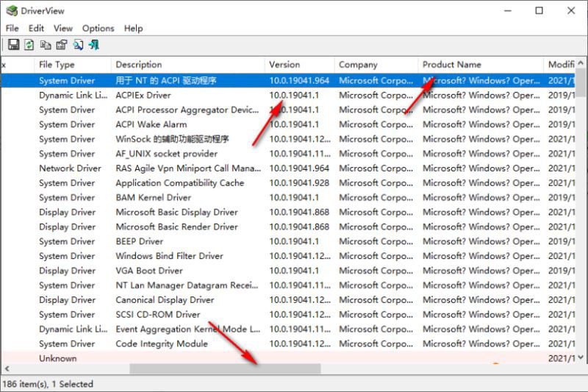Select the VGA Boot Driver row

pyautogui.click(x=288, y=271)
